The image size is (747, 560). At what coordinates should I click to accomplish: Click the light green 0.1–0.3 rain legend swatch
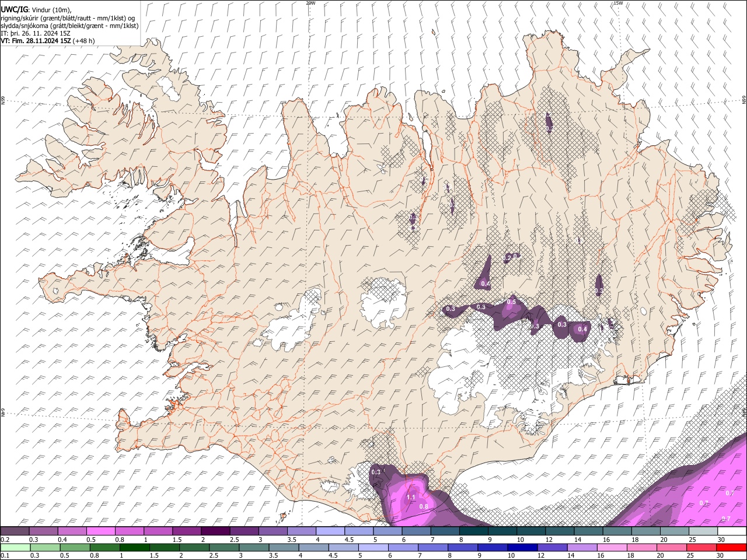(x=15, y=548)
